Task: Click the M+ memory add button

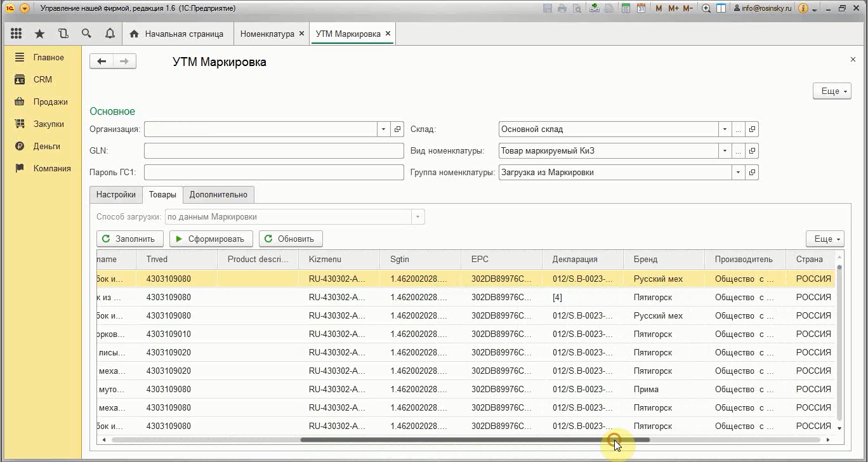Action: [x=673, y=8]
